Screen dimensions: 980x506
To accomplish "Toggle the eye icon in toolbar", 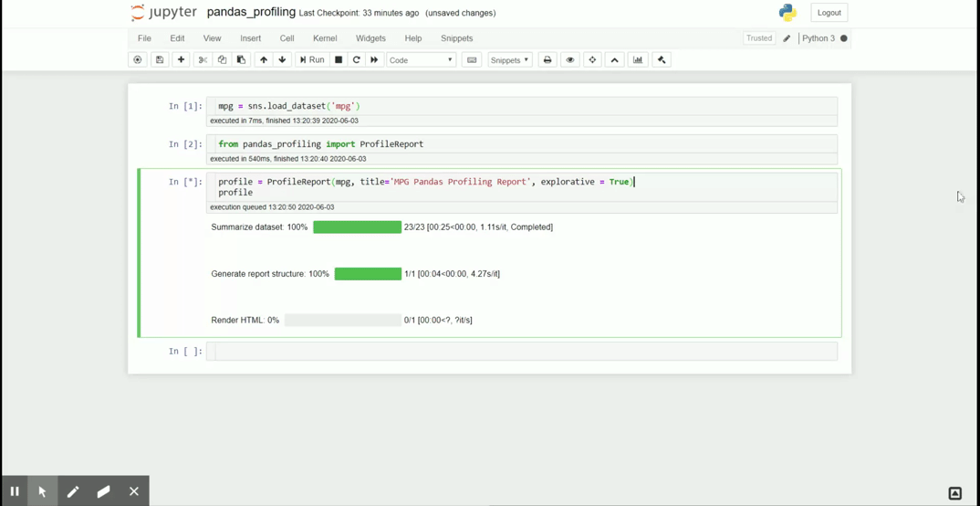I will (570, 60).
